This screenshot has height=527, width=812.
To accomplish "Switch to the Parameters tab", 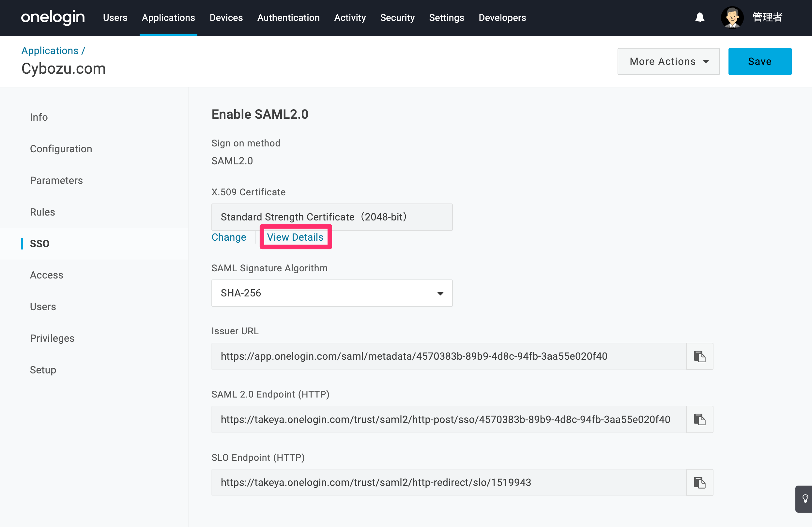I will [x=56, y=180].
